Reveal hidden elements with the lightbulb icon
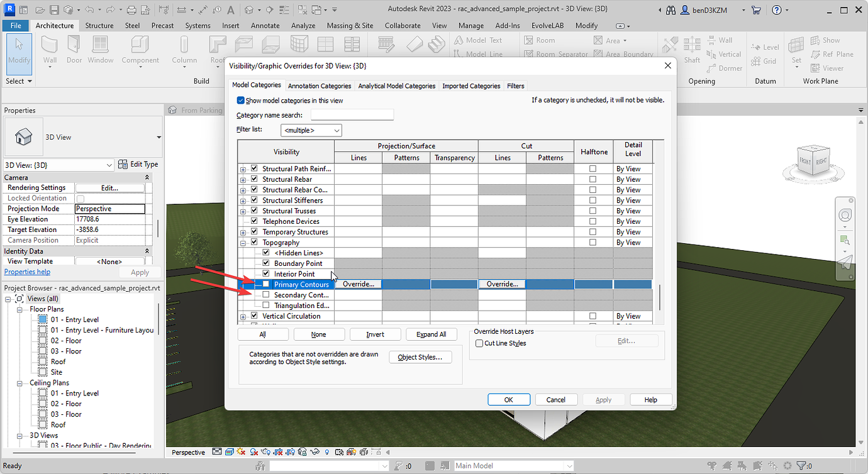The height and width of the screenshot is (474, 868). (326, 452)
